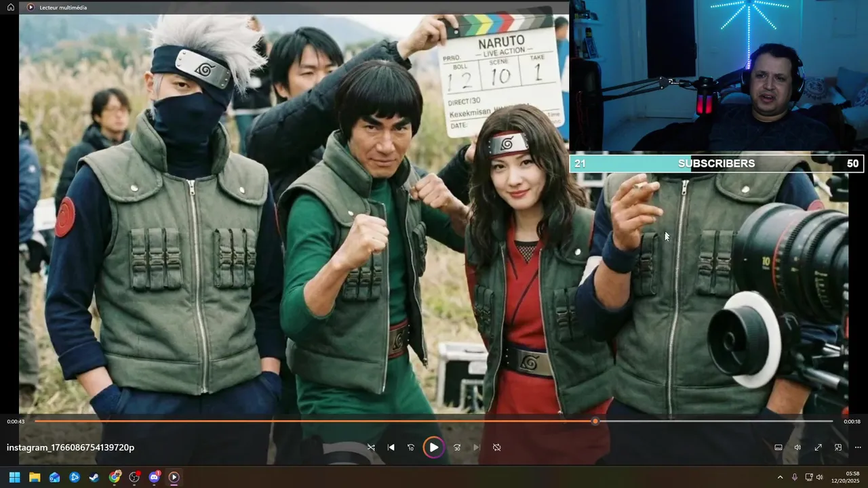868x488 pixels.
Task: Enter full screen mode
Action: coord(818,447)
